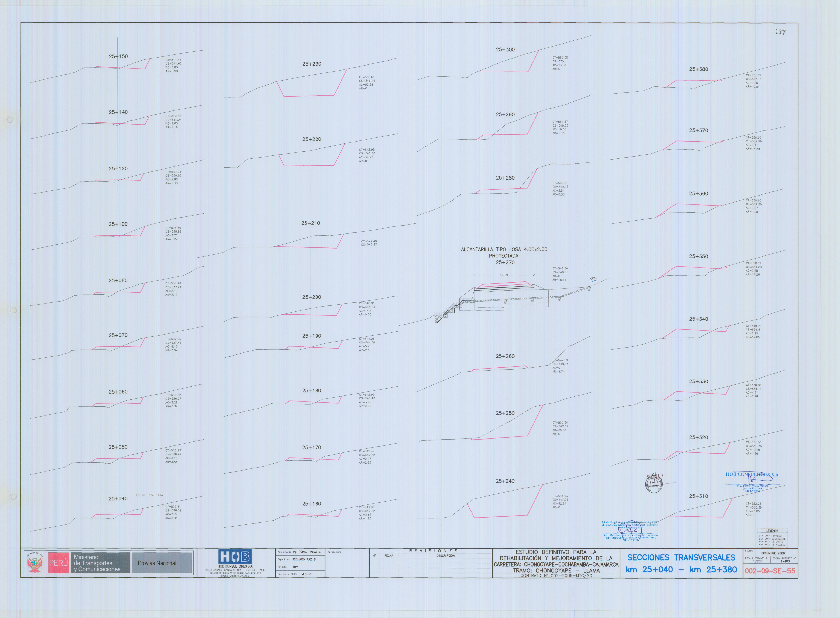This screenshot has width=840, height=618.
Task: Select the section label 25+280
Action: (x=505, y=178)
